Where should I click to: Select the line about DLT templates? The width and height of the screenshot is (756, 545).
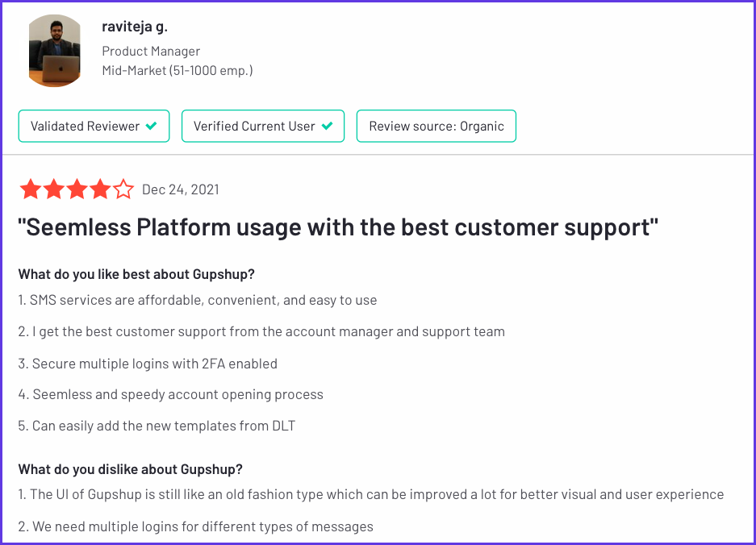pos(157,426)
